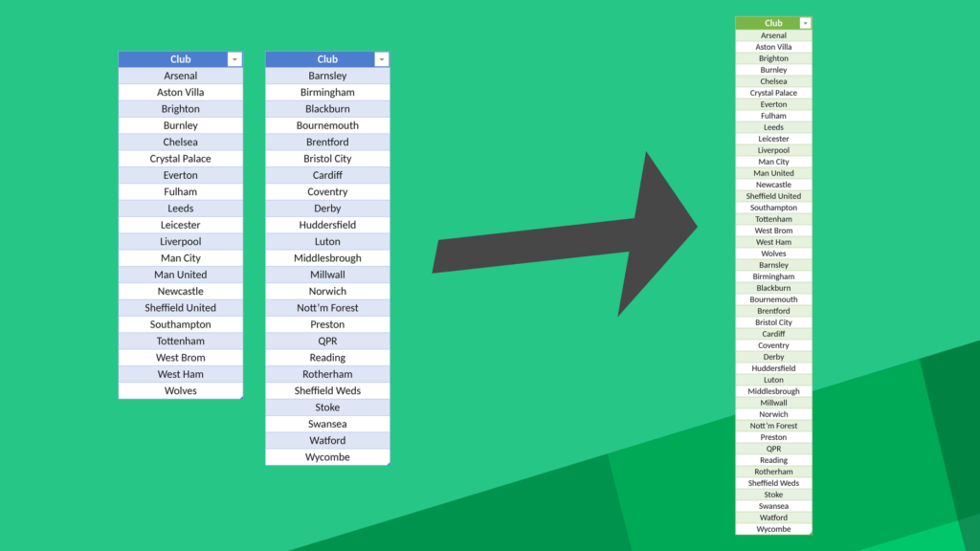Select Brighton in the blue table
980x551 pixels.
[181, 109]
